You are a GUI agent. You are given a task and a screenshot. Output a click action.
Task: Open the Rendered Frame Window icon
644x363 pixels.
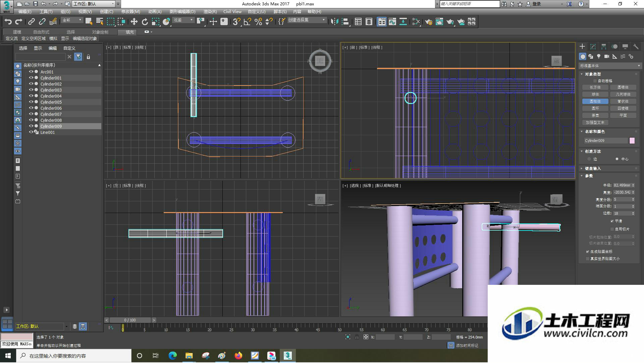pyautogui.click(x=439, y=22)
